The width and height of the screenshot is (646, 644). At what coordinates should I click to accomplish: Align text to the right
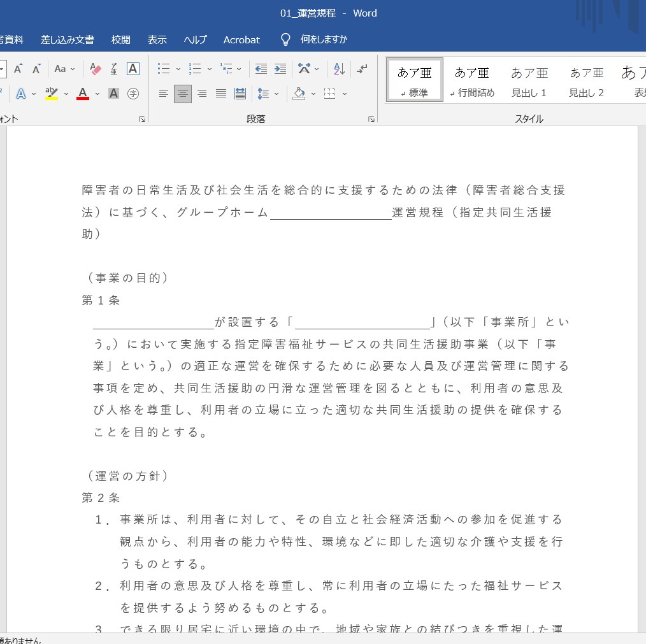click(202, 94)
